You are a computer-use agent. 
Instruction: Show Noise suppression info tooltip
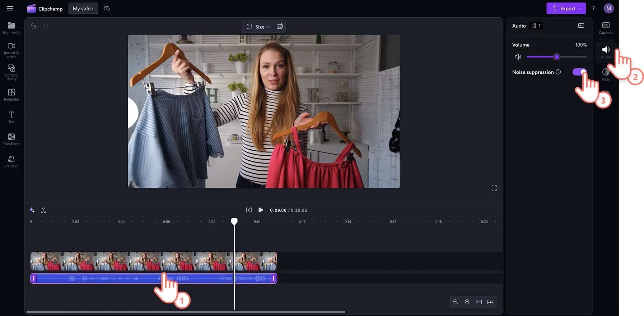click(558, 72)
